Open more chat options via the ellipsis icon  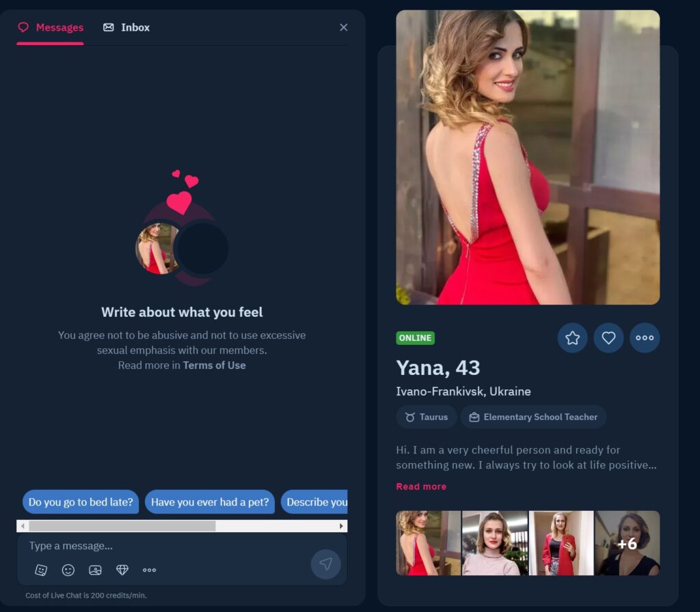(150, 570)
